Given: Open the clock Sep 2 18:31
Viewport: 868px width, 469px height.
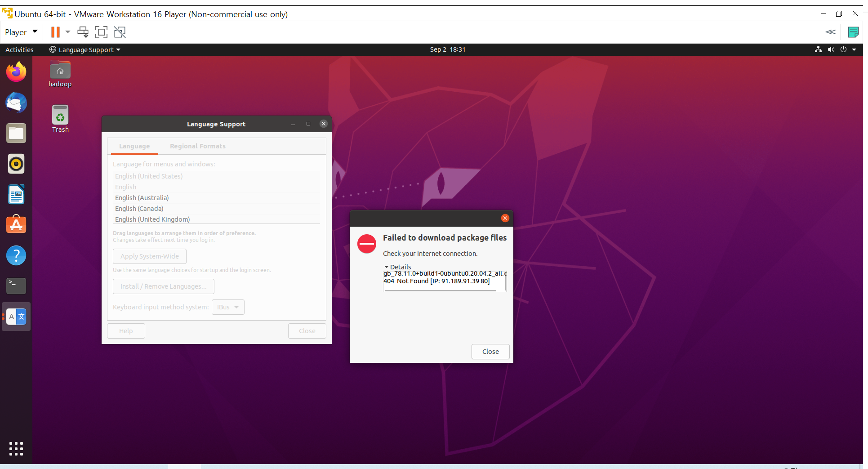Looking at the screenshot, I should point(448,49).
